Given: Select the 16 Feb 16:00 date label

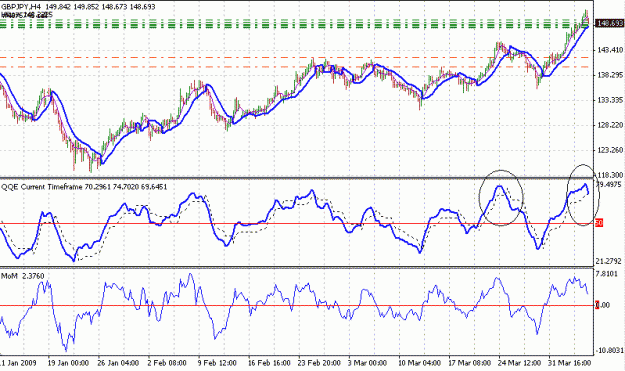Looking at the screenshot, I should pos(269,363).
